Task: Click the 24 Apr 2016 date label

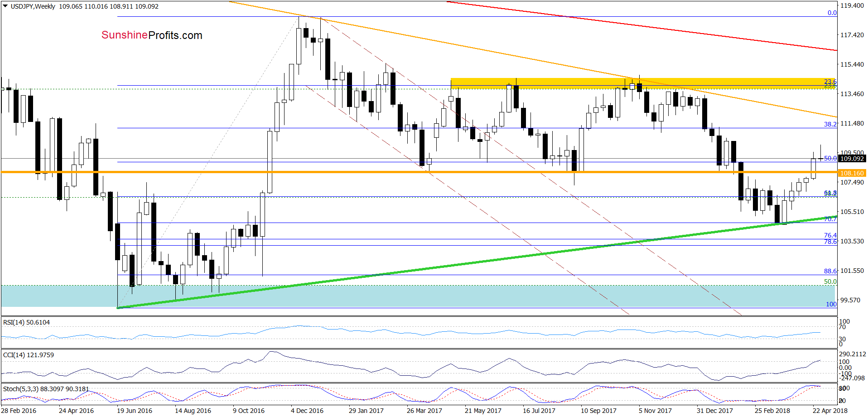Action: pos(76,411)
